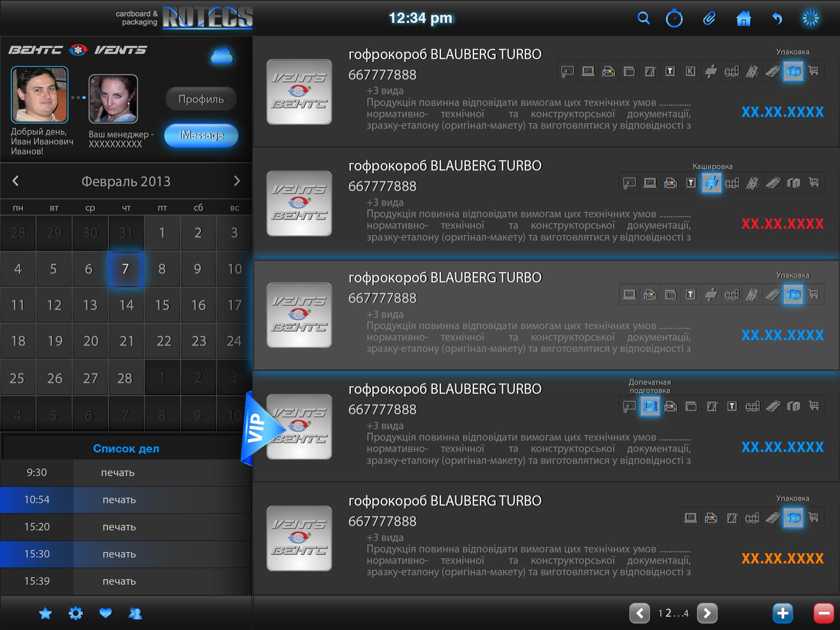
Task: Click design sketch stage icon in first order
Action: [567, 71]
